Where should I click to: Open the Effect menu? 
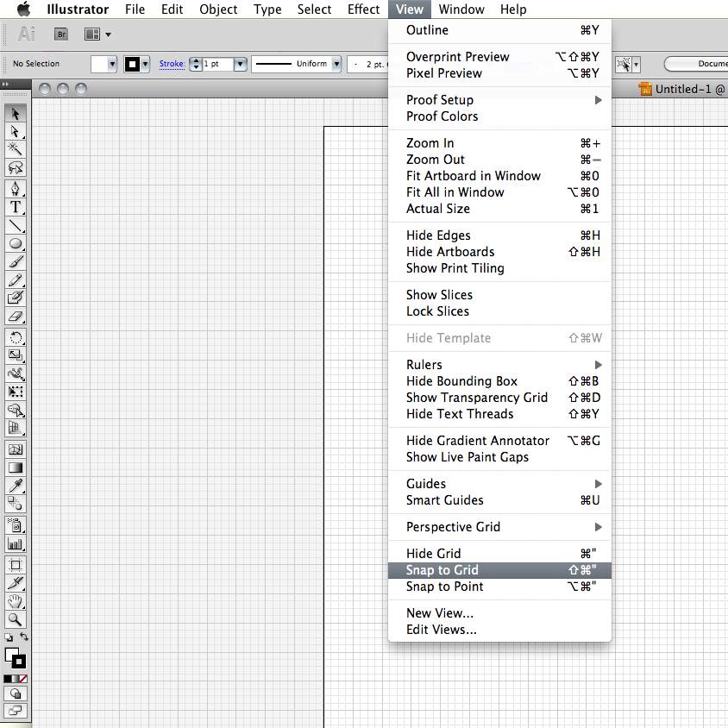tap(363, 9)
